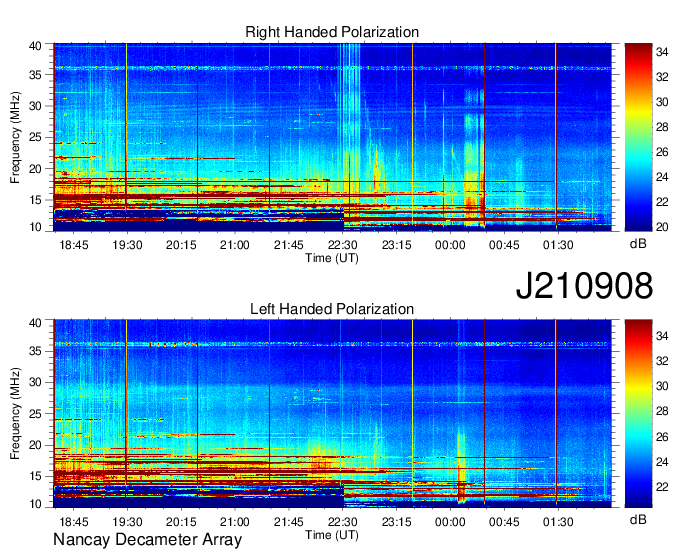Click the 18:45 time tick of Left Handed plot
Screen dimensions: 680x552
click(x=73, y=522)
